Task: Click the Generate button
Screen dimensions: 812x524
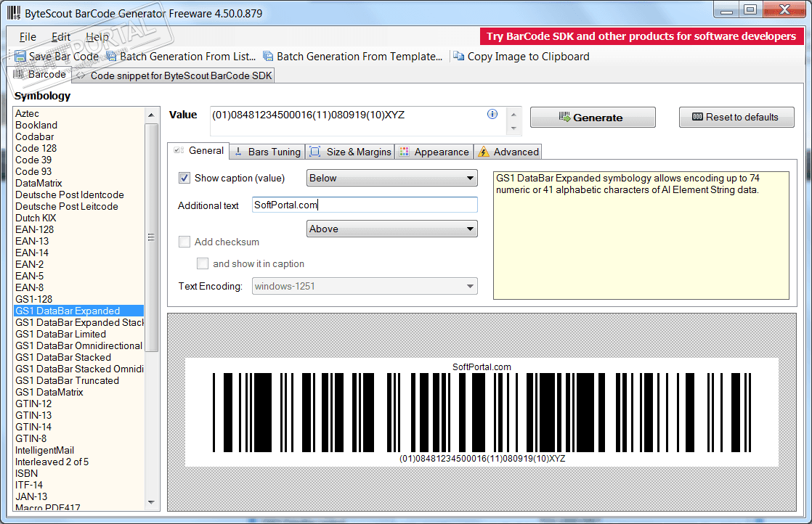Action: 593,118
